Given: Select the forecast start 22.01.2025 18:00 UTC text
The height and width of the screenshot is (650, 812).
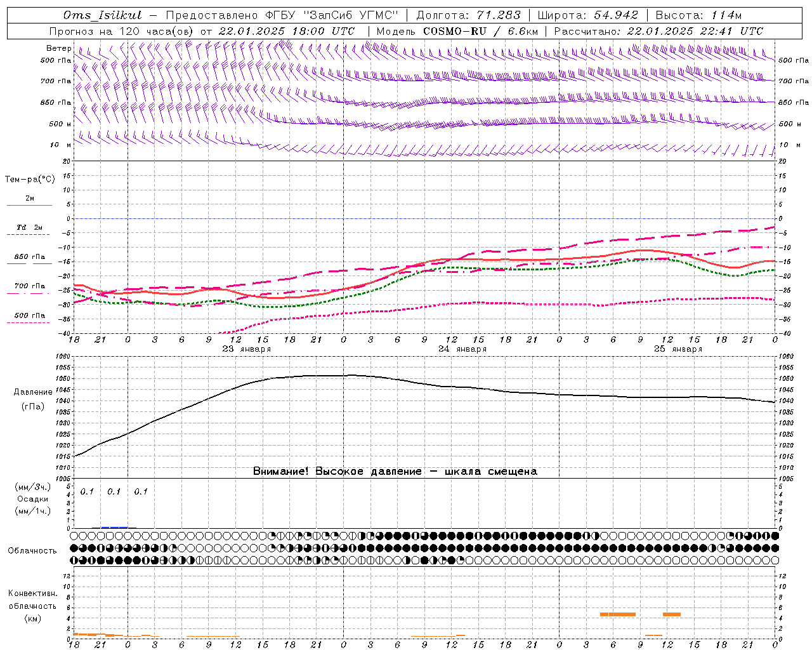Looking at the screenshot, I should tap(287, 31).
